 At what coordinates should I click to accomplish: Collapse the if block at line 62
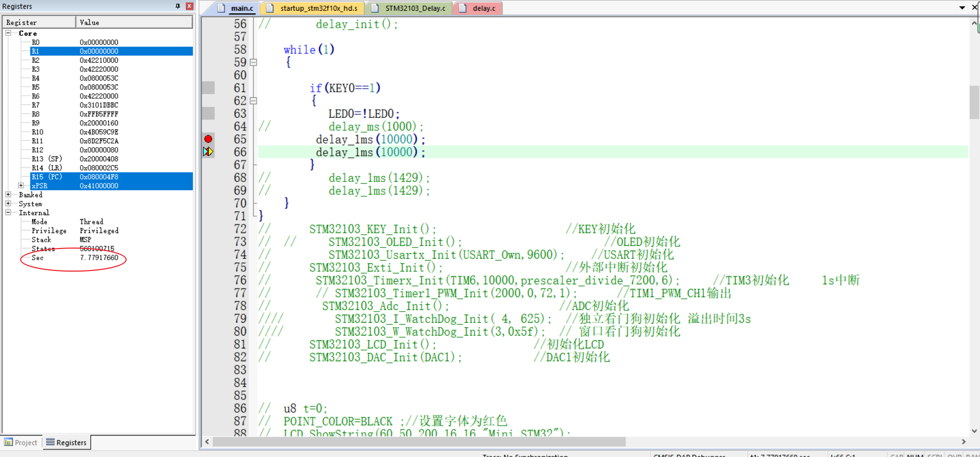(253, 101)
